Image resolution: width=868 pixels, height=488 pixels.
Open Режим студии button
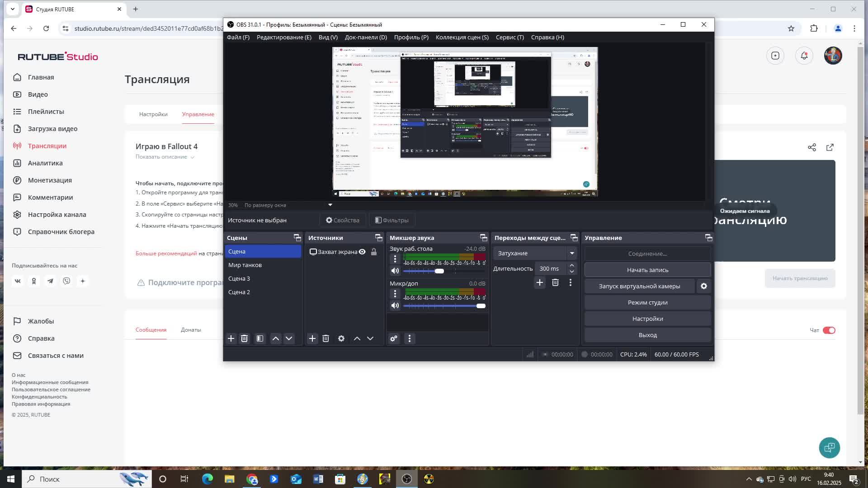[x=647, y=302]
